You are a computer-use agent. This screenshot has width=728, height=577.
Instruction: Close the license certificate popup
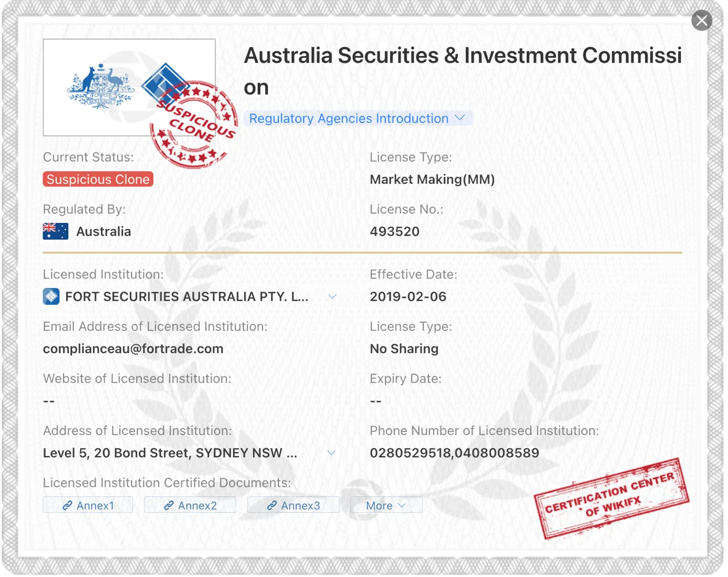coord(702,21)
